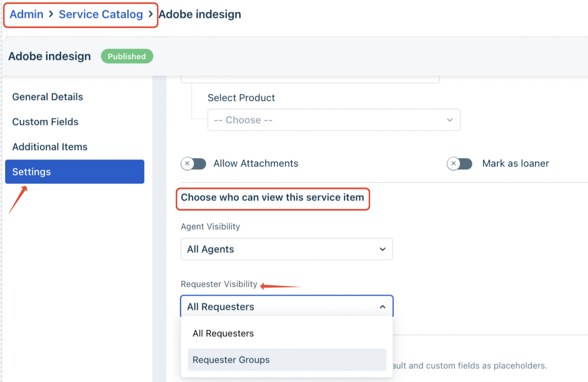
Task: Choose All Requesters option in list
Action: tap(287, 333)
